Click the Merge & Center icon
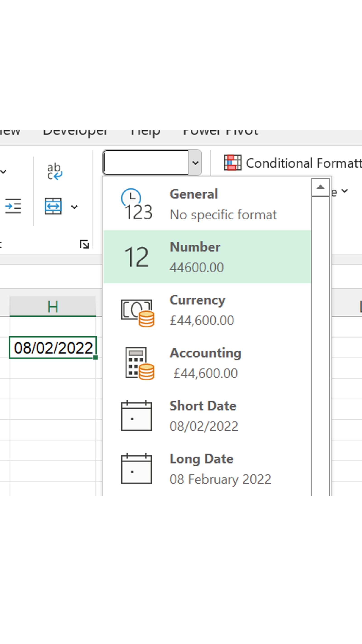This screenshot has width=362, height=644. pyautogui.click(x=54, y=206)
